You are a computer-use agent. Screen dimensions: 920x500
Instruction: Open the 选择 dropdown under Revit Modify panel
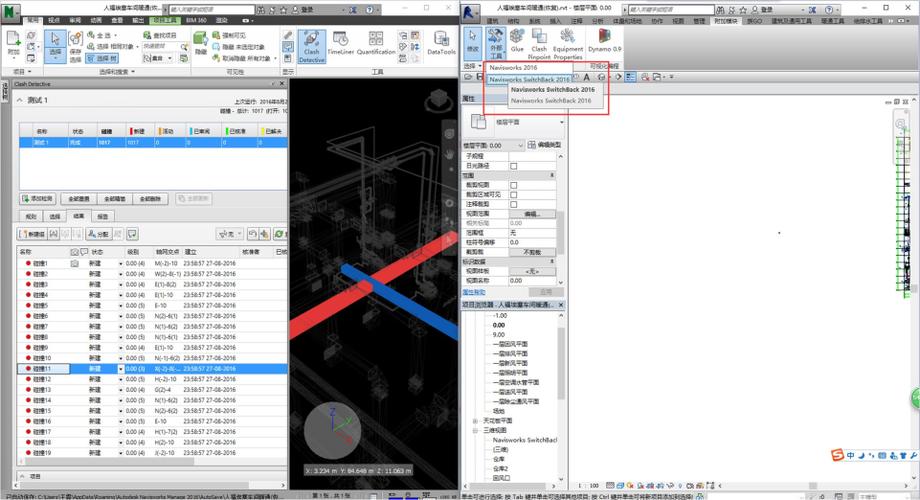pyautogui.click(x=472, y=66)
